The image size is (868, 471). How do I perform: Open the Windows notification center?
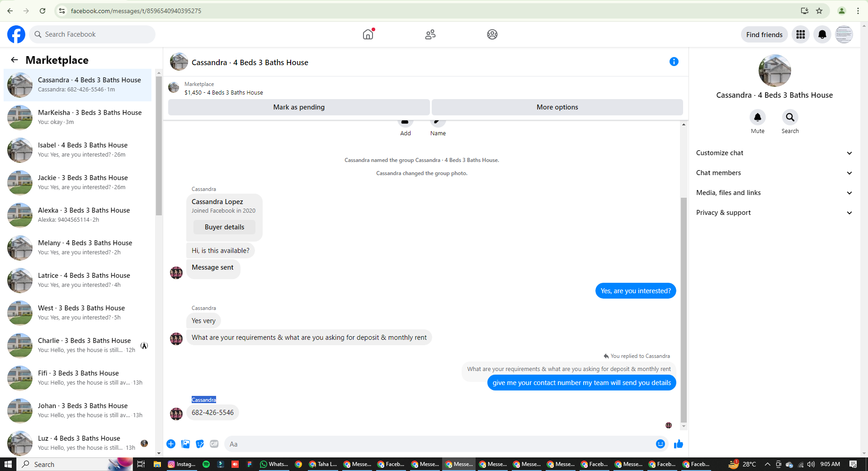click(x=853, y=464)
